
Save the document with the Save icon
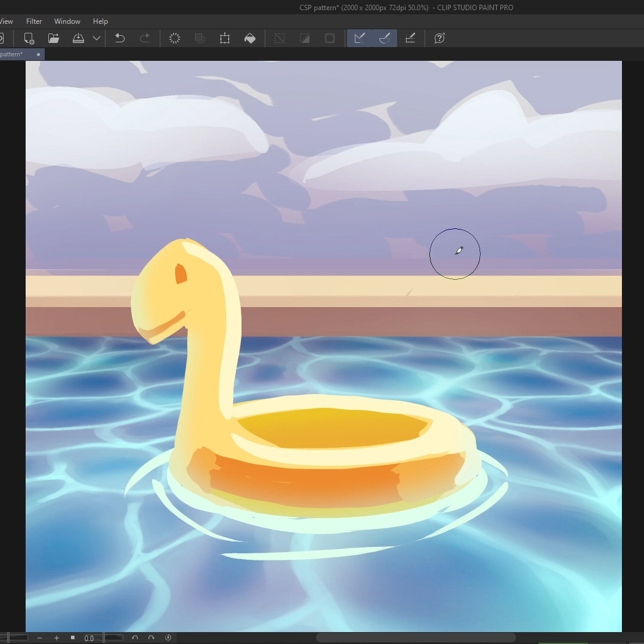click(x=78, y=38)
